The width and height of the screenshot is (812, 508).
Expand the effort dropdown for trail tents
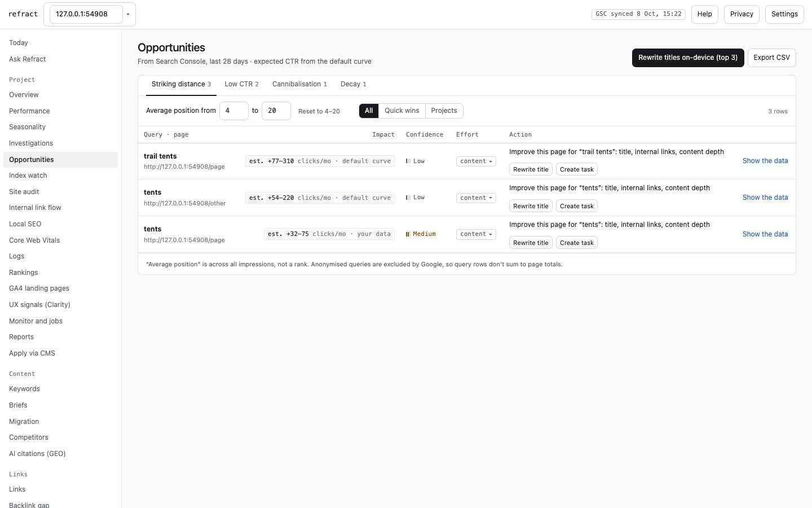click(x=476, y=161)
